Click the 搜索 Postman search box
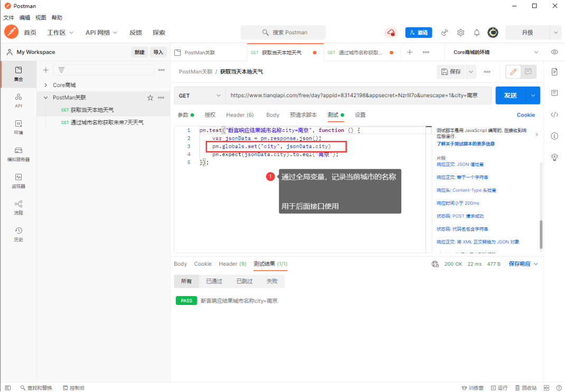Viewport: 565px width, 392px height. coord(283,32)
